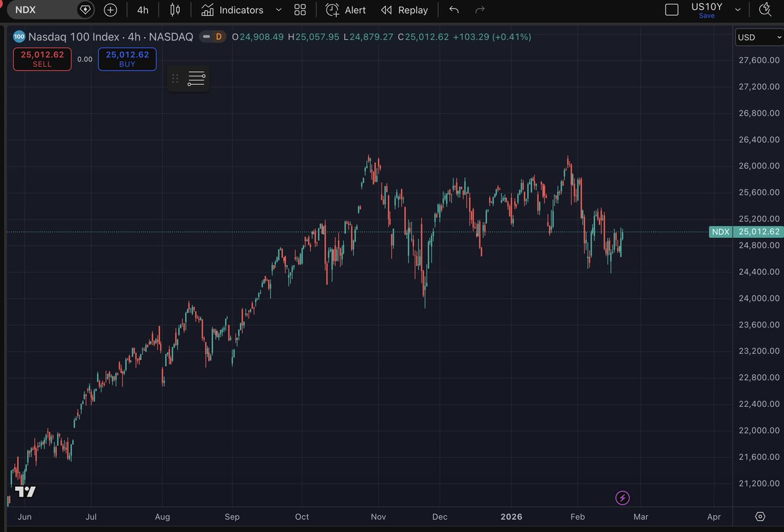The image size is (784, 532).
Task: Open the object tree lines icon
Action: 197,78
